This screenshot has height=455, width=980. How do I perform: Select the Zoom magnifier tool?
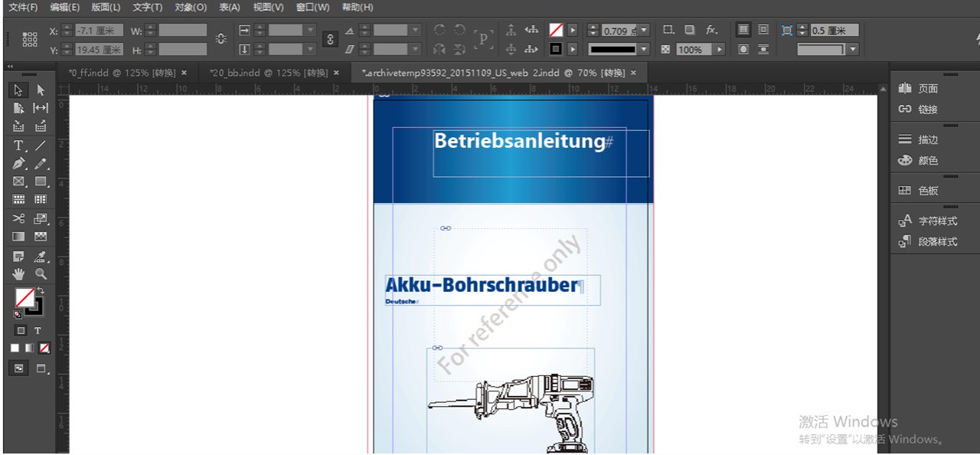click(41, 274)
